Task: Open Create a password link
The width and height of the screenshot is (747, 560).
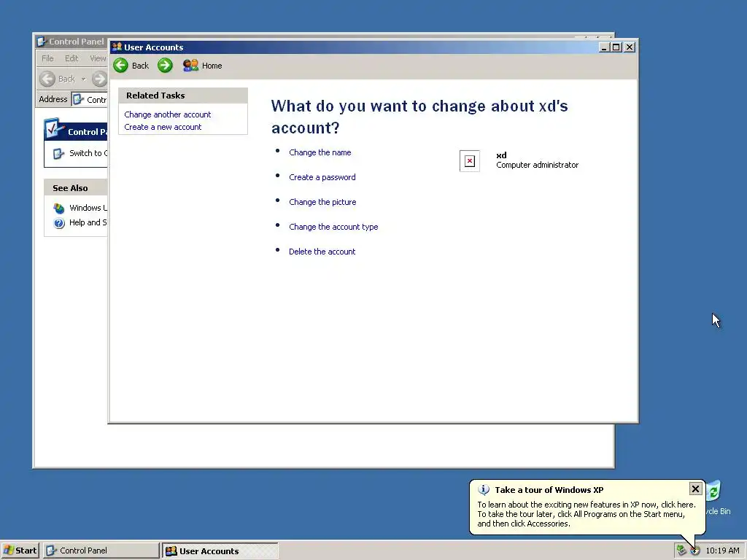Action: click(322, 177)
